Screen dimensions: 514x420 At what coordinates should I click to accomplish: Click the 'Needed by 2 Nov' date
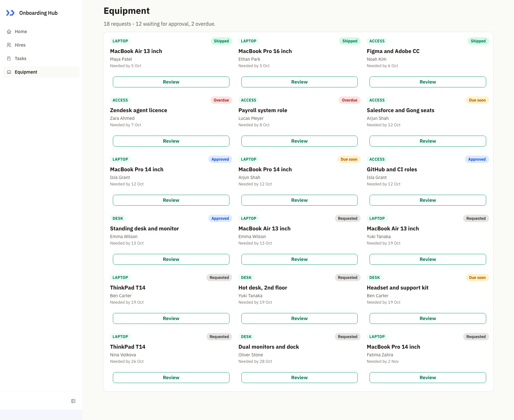(383, 362)
